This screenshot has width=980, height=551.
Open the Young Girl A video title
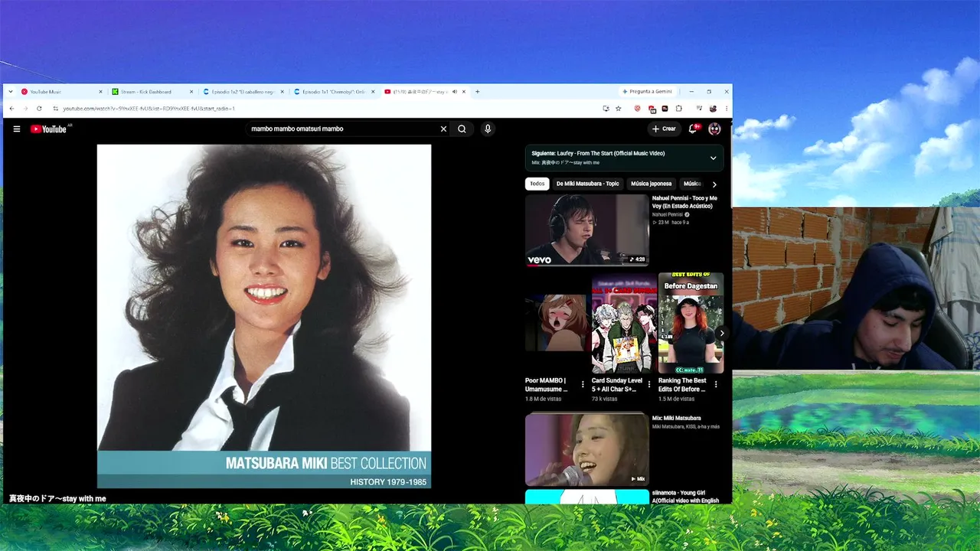point(685,497)
